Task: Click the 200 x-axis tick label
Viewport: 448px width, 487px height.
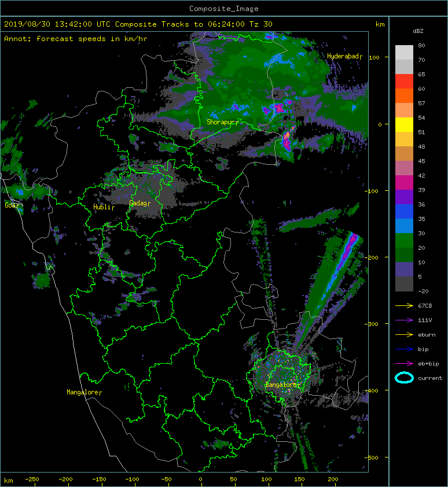Action: (x=333, y=479)
